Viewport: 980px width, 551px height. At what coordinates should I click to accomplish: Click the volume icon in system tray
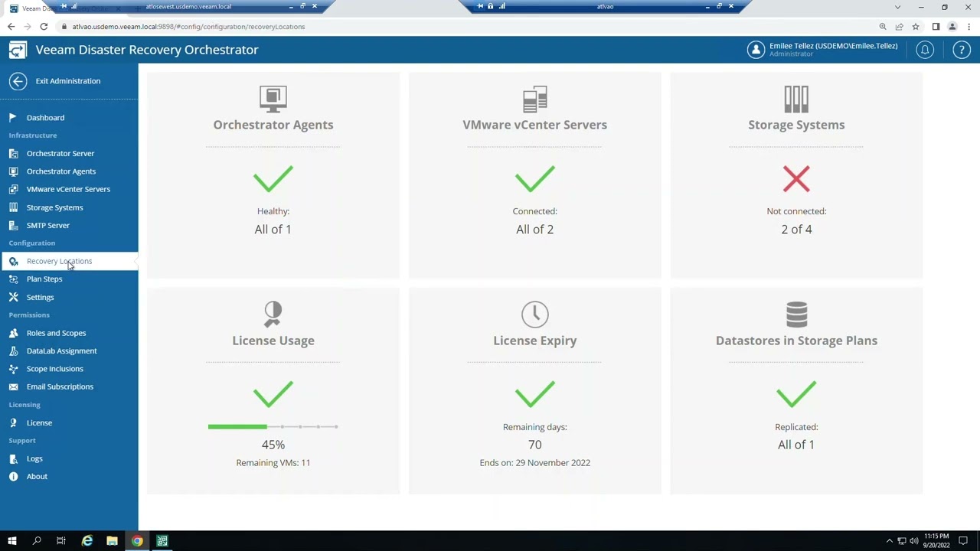[913, 541]
